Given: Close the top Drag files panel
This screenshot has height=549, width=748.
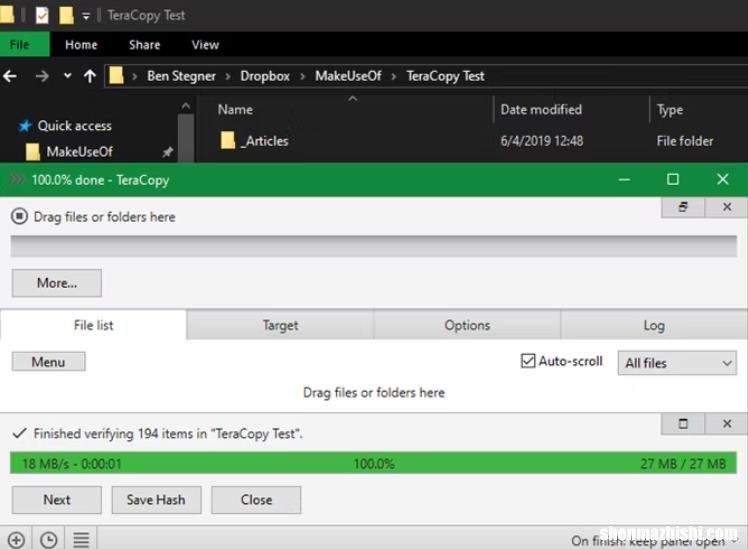Looking at the screenshot, I should (727, 207).
